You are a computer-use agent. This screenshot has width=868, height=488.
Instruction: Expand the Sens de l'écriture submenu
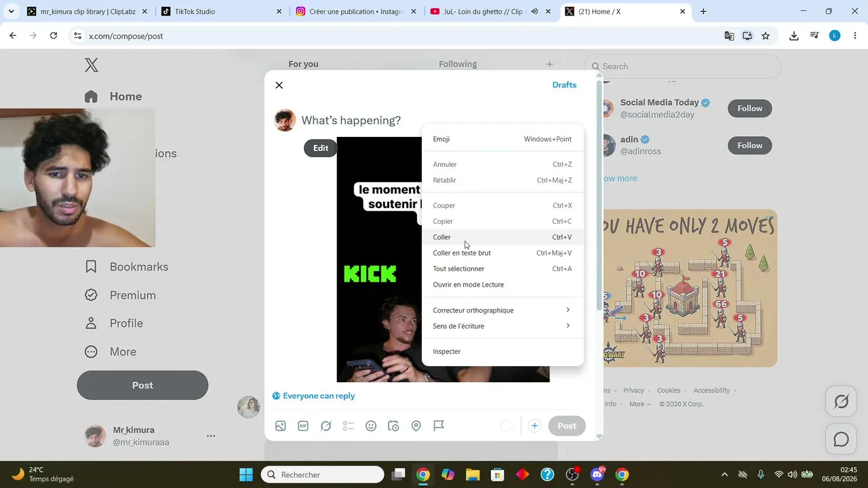pyautogui.click(x=502, y=326)
